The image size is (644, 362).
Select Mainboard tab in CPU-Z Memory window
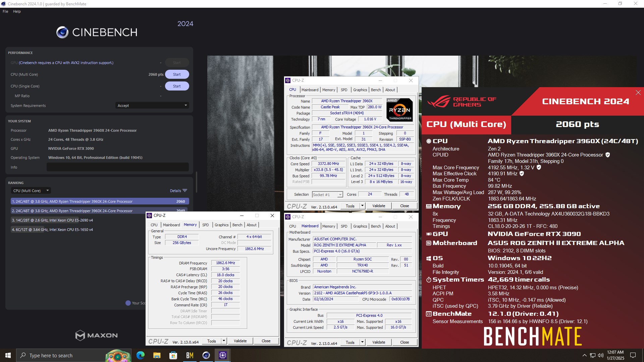171,225
